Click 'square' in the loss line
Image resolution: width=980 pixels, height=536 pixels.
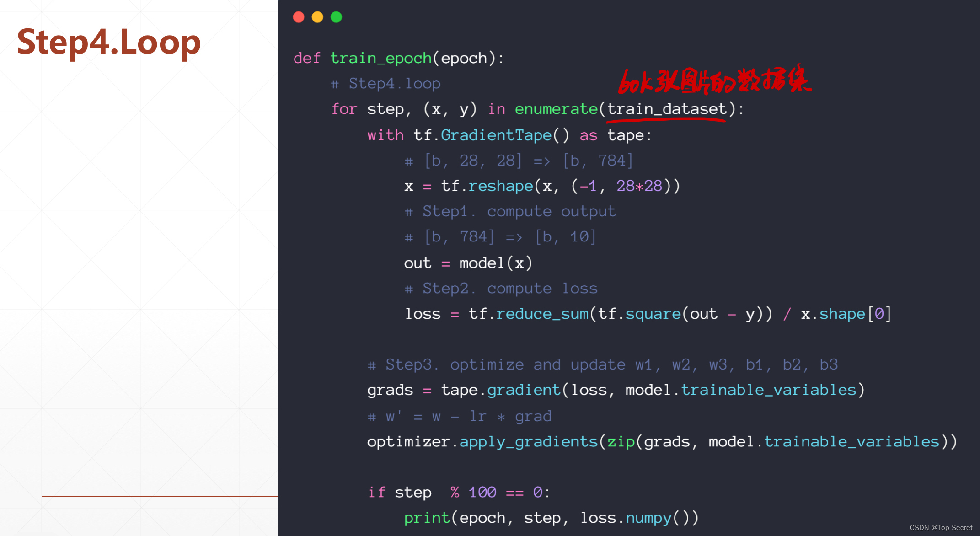click(x=653, y=314)
